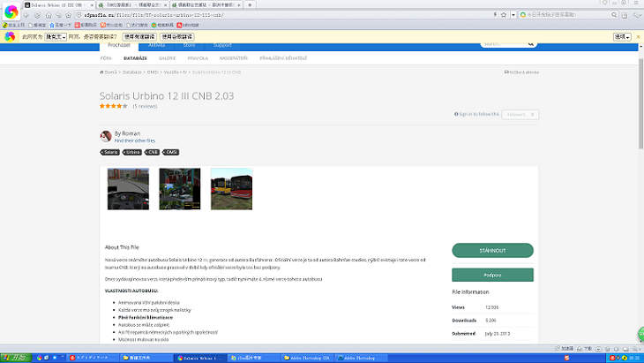Image resolution: width=644 pixels, height=363 pixels.
Task: Open the Procházet site tab
Action: [x=119, y=46]
